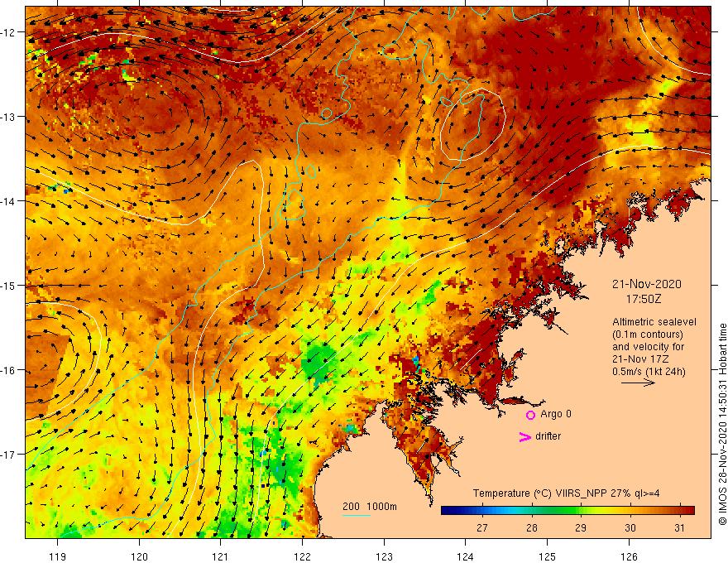Click the magenta Argo circle legend marker
The width and height of the screenshot is (728, 563).
[x=530, y=415]
